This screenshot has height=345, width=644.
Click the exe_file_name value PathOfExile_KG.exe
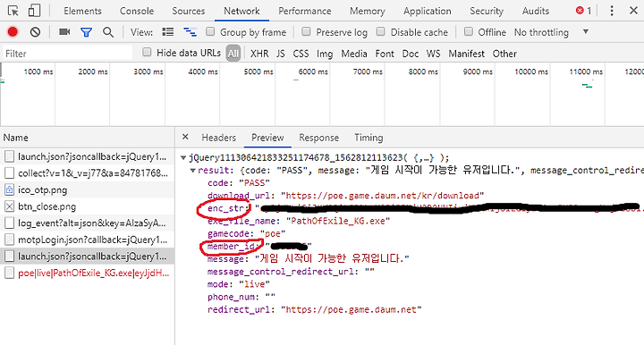tap(338, 221)
